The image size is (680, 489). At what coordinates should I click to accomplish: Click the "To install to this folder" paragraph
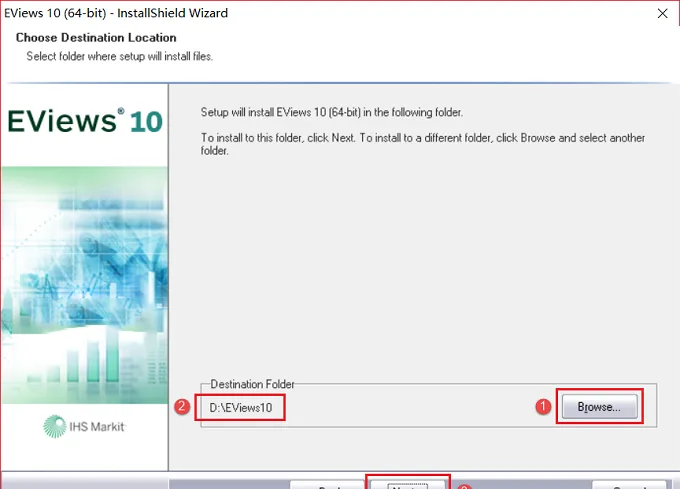click(423, 144)
